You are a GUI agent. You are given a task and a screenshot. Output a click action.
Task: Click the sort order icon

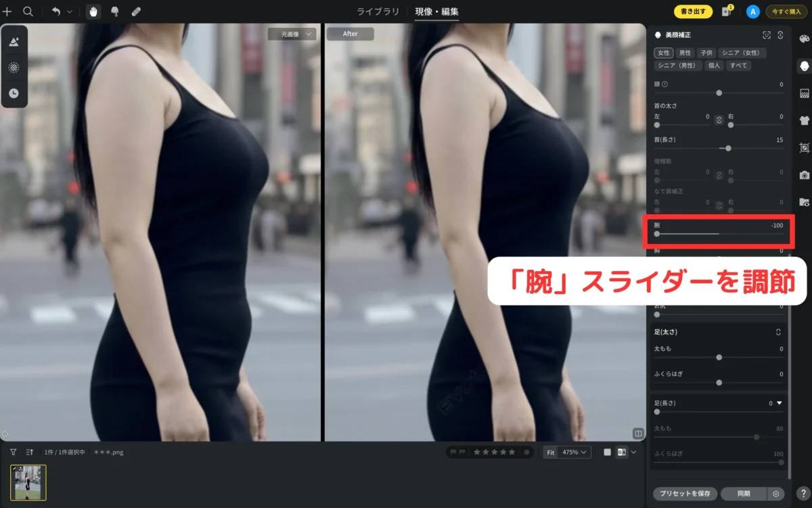[x=30, y=452]
